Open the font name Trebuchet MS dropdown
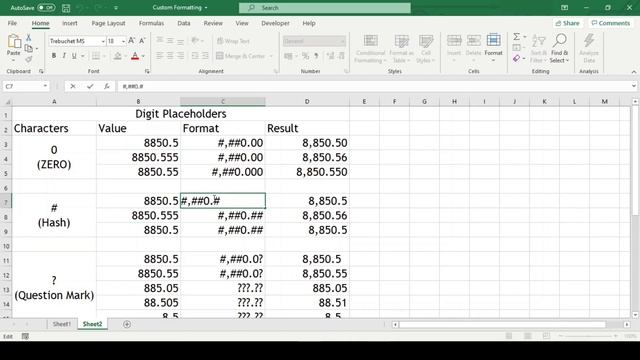Image resolution: width=640 pixels, height=360 pixels. tap(102, 41)
